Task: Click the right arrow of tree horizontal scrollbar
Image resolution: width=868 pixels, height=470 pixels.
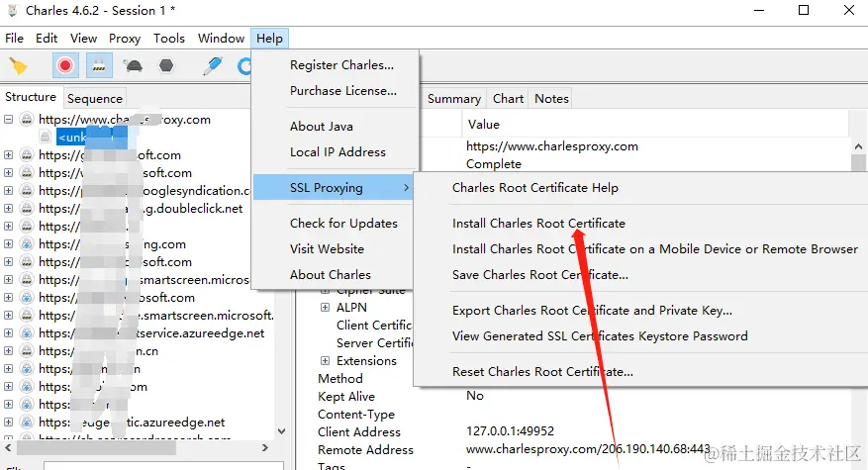Action: tap(265, 447)
